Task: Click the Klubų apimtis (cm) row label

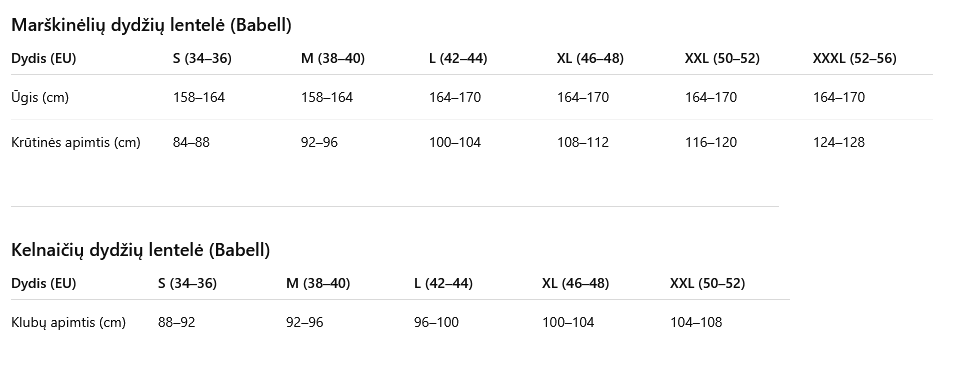Action: click(69, 322)
